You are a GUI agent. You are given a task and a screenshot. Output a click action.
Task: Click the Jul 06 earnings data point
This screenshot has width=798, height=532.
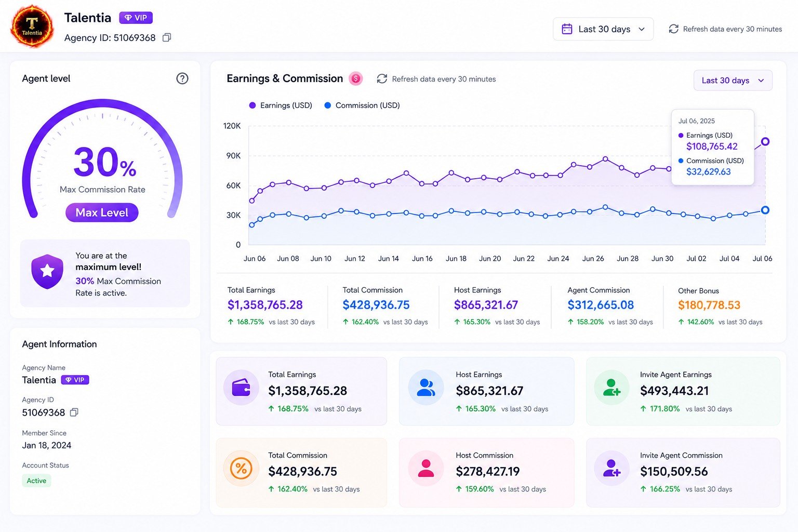click(x=765, y=141)
